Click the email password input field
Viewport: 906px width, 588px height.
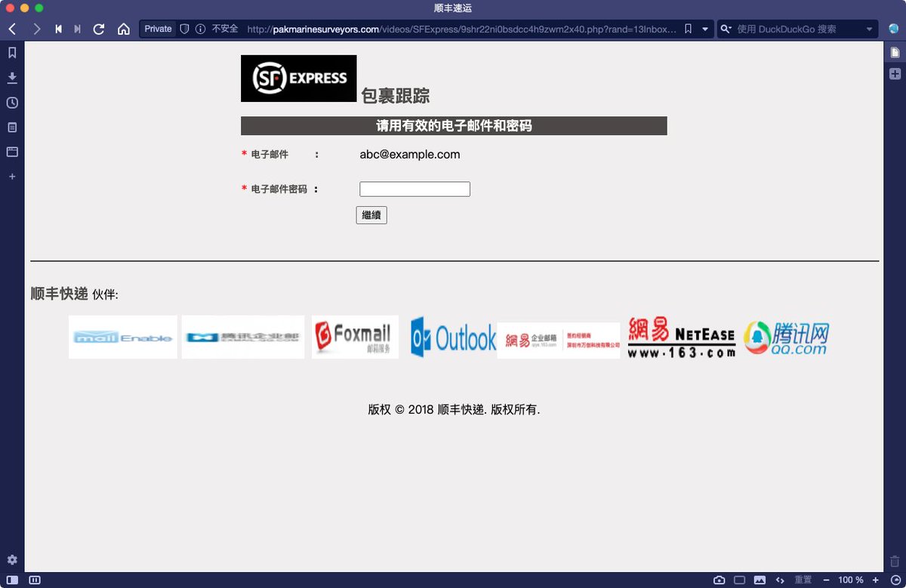tap(414, 189)
